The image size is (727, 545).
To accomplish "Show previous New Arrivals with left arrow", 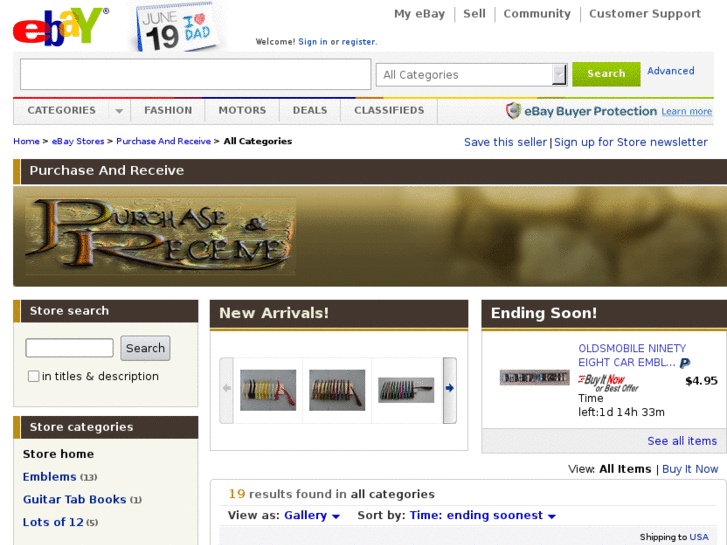I will [226, 389].
